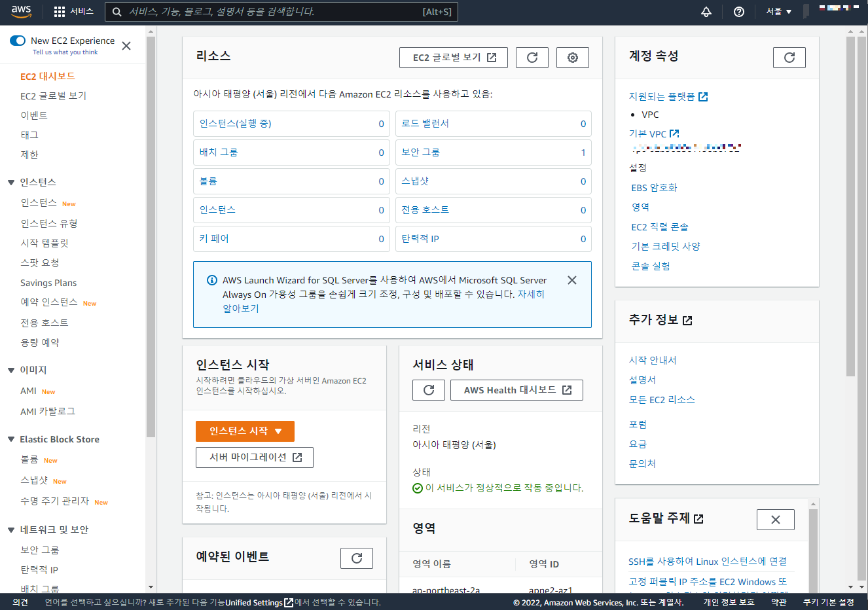The width and height of the screenshot is (868, 610).
Task: Click external link icon beside 도움말 주제
Action: click(698, 519)
